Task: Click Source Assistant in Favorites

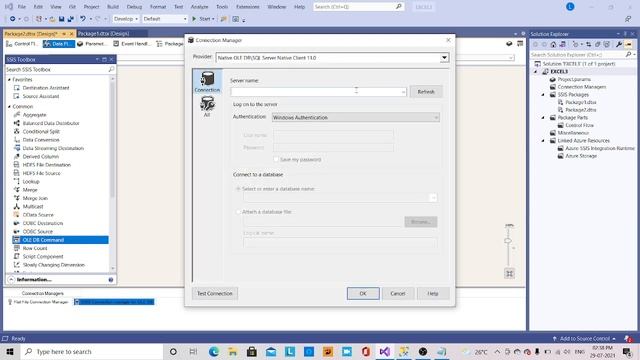Action: [41, 96]
